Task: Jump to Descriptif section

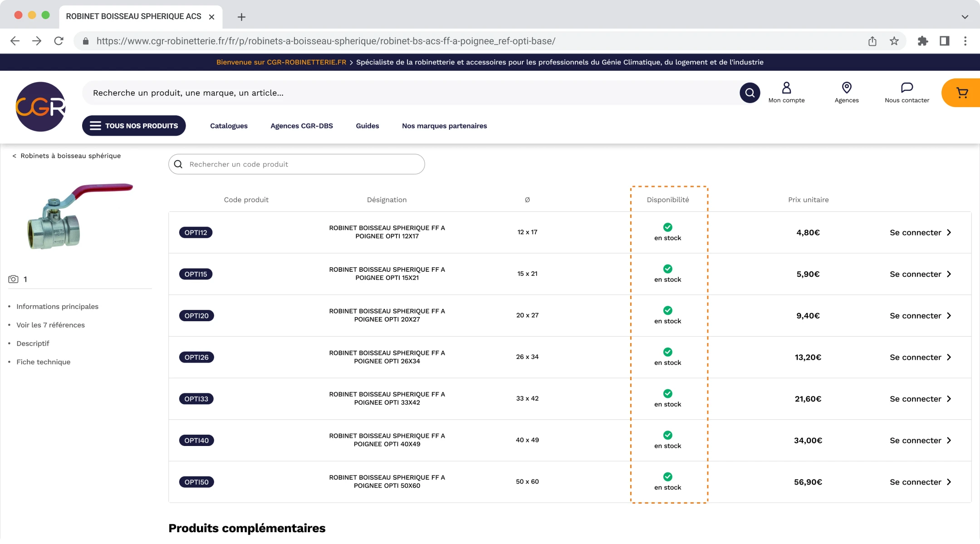Action: (33, 344)
